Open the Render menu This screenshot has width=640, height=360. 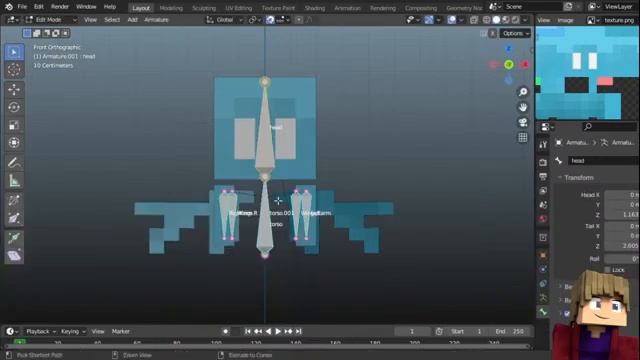60,7
